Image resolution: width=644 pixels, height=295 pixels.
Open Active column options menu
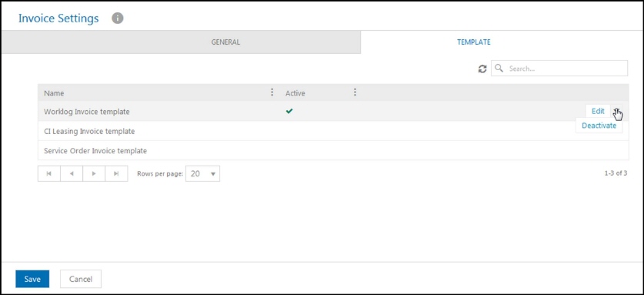coord(355,92)
